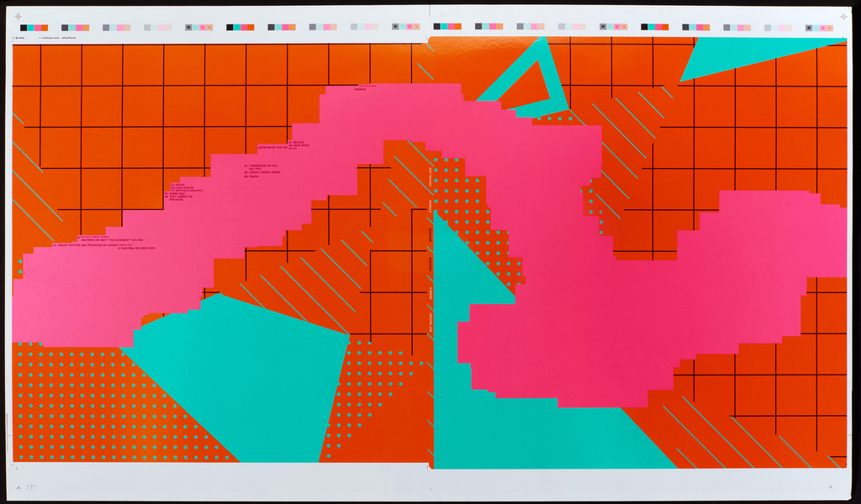Click the 'D2. THEY CANNOT BE REPLACED' line

point(178,198)
